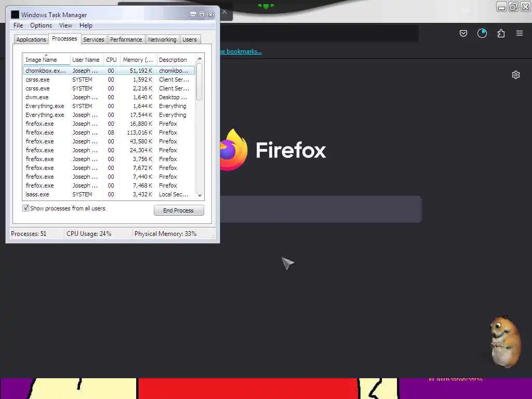This screenshot has width=532, height=399.
Task: Open the Firefox extensions puzzle icon
Action: [501, 33]
